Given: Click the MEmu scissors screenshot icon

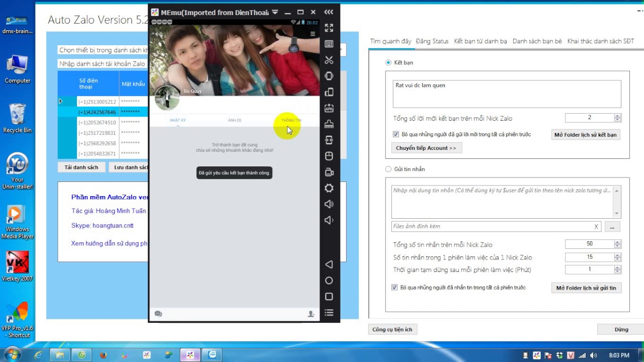Looking at the screenshot, I should (x=329, y=60).
